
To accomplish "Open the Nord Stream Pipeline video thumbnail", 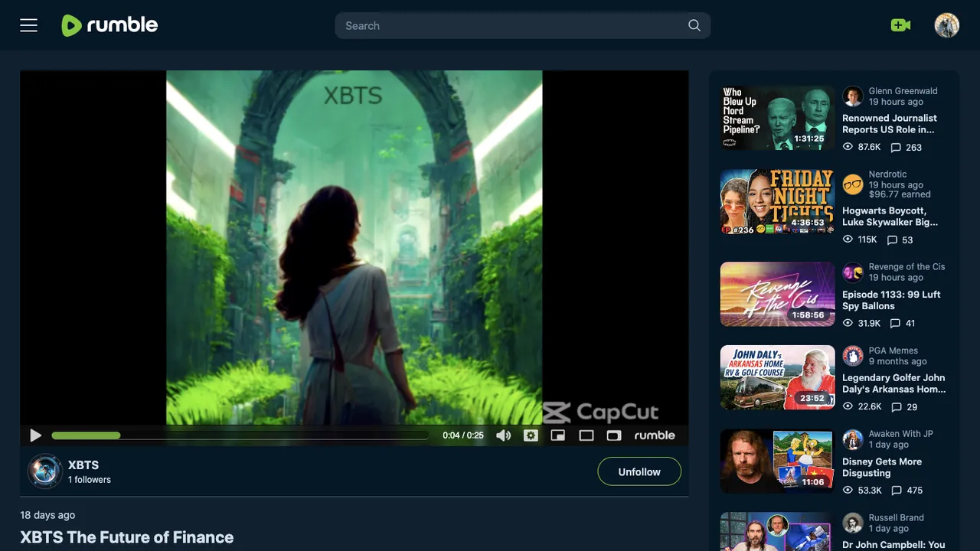I will click(777, 118).
